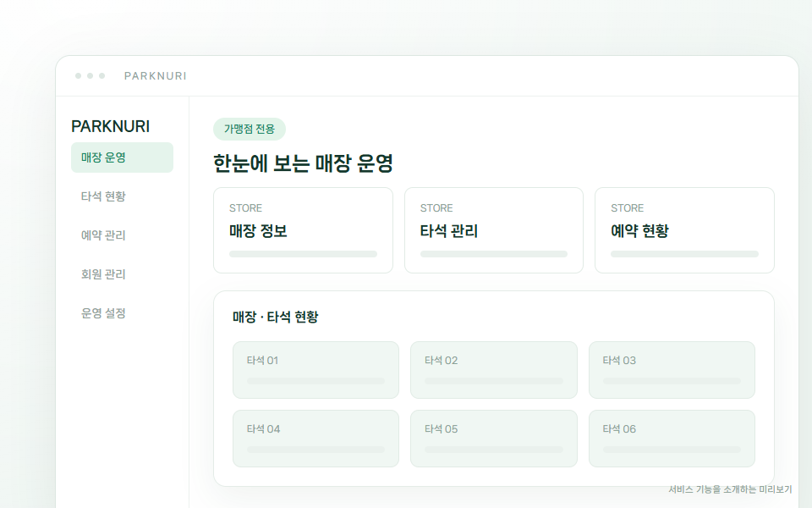Click the PARKNURI sidebar logo
The height and width of the screenshot is (508, 812).
(x=110, y=126)
